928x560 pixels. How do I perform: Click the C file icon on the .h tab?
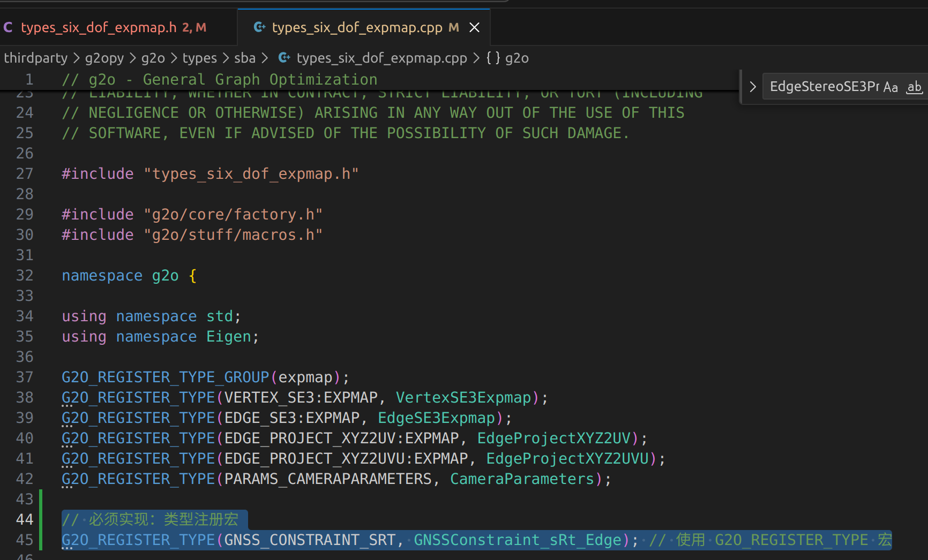pos(8,27)
